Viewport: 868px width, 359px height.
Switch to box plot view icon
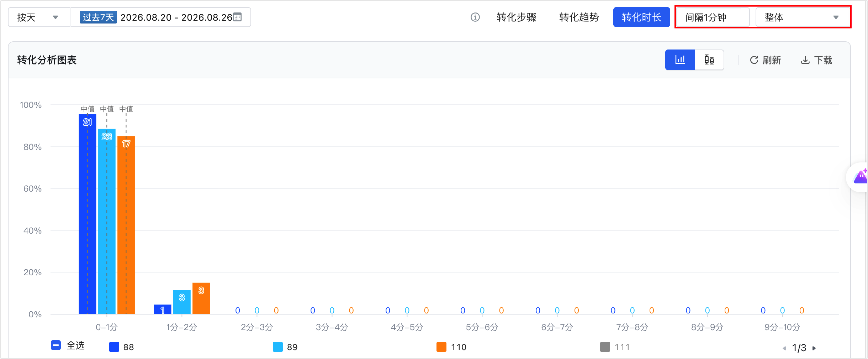[709, 60]
